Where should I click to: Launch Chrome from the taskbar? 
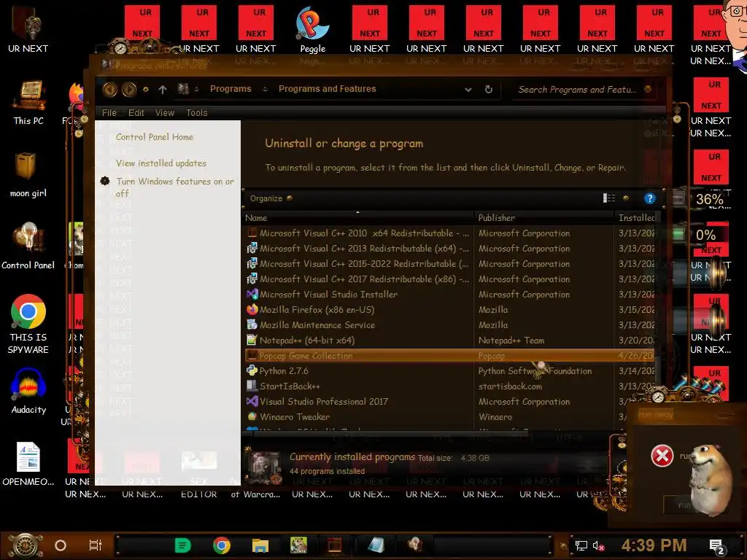tap(222, 545)
